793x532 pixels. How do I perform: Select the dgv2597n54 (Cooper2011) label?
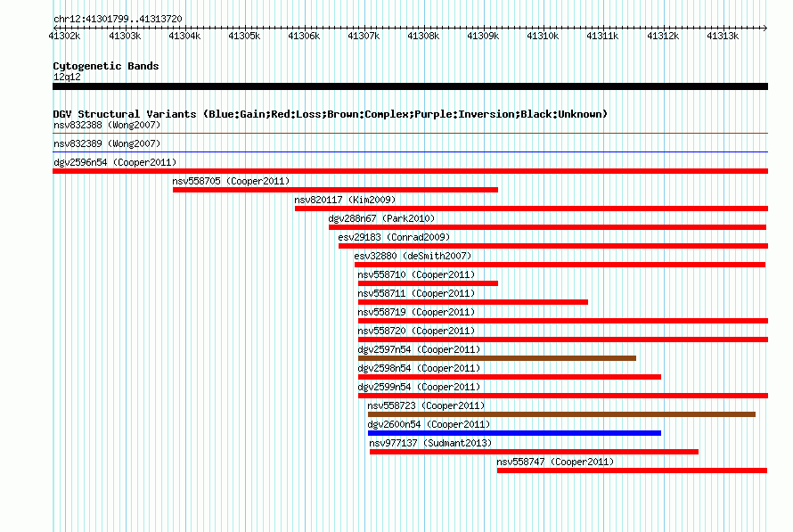click(x=419, y=349)
